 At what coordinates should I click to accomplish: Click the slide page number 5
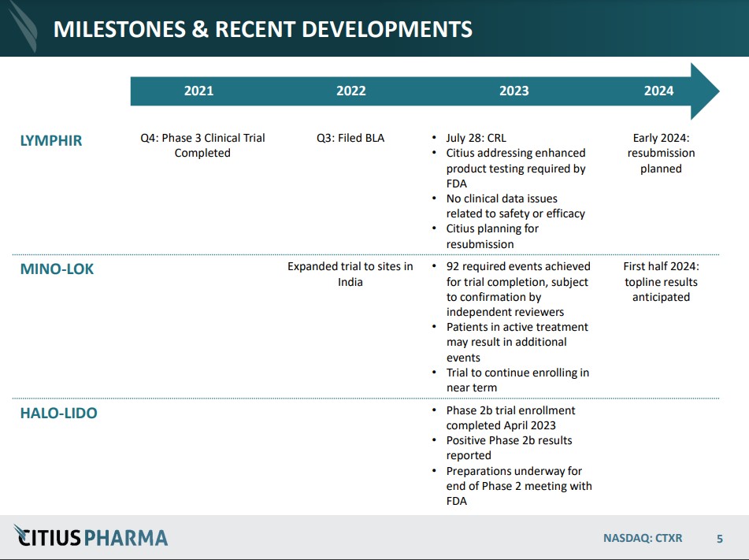point(719,539)
